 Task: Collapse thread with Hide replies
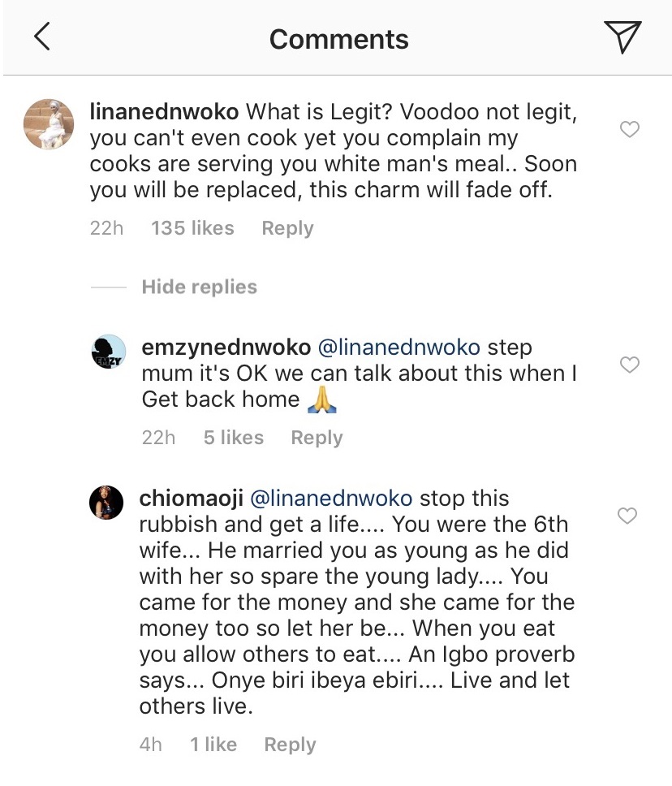pyautogui.click(x=199, y=287)
